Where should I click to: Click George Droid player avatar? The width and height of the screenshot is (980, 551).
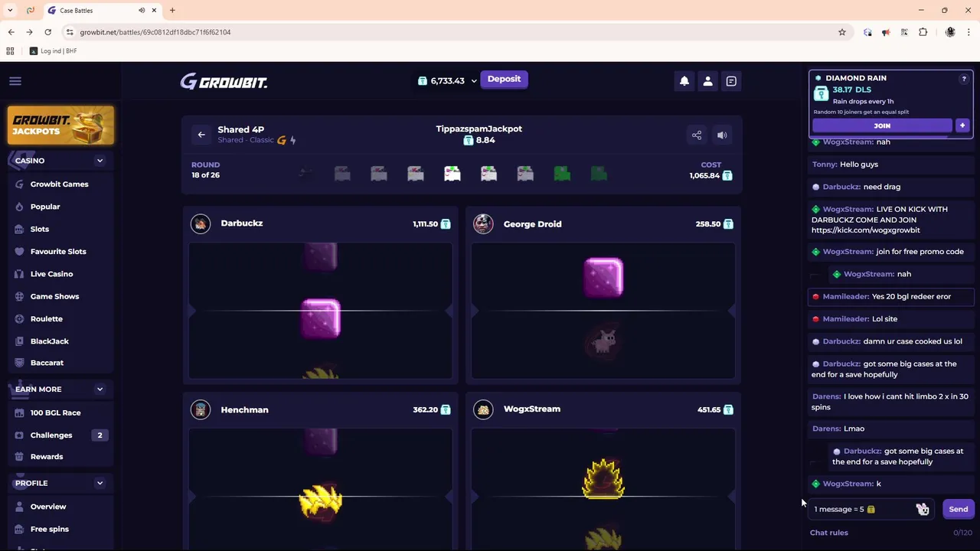click(x=483, y=223)
